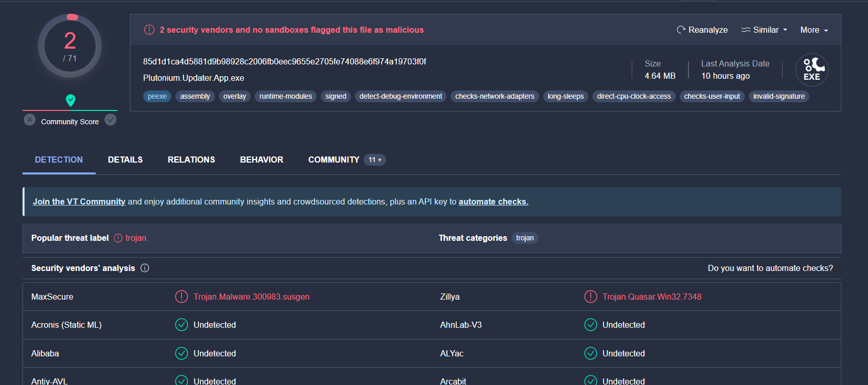The width and height of the screenshot is (868, 385).
Task: Click the community score shield marker
Action: pos(71,100)
